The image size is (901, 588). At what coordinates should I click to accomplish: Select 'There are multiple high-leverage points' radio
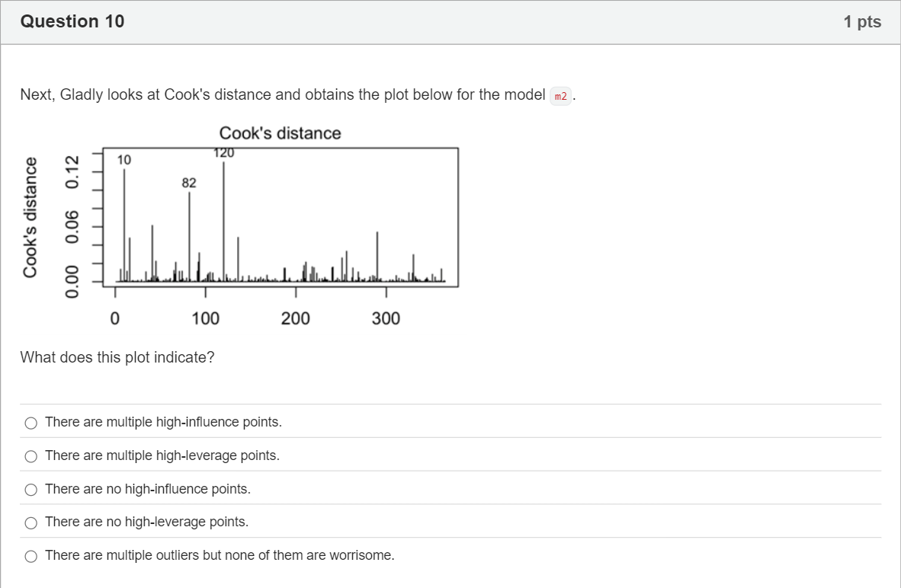[x=31, y=456]
